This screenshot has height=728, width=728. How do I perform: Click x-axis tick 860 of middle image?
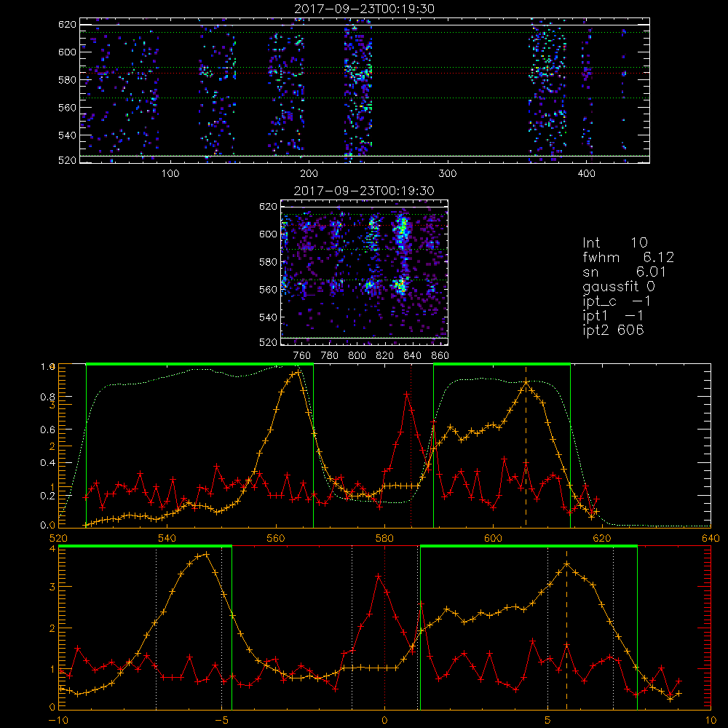(440, 356)
